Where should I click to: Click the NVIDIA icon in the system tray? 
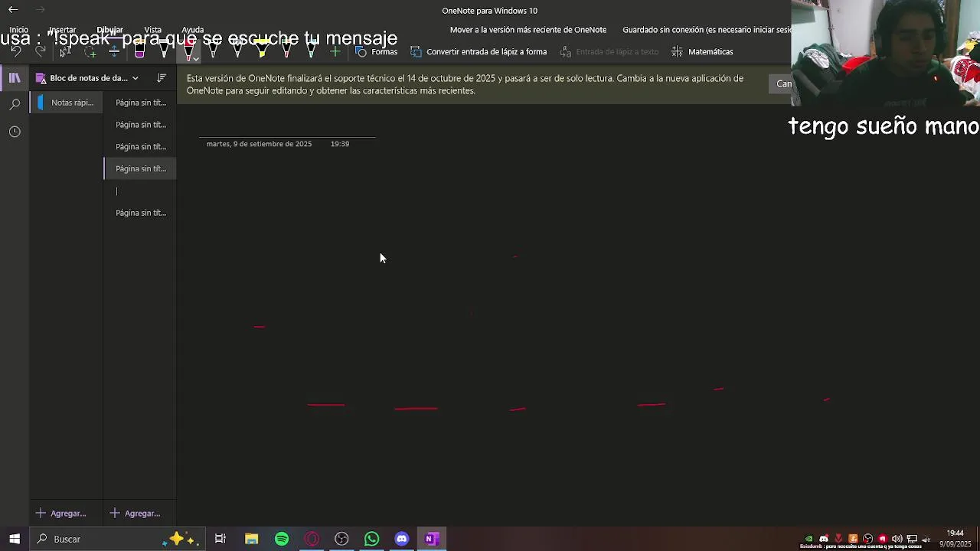point(809,539)
